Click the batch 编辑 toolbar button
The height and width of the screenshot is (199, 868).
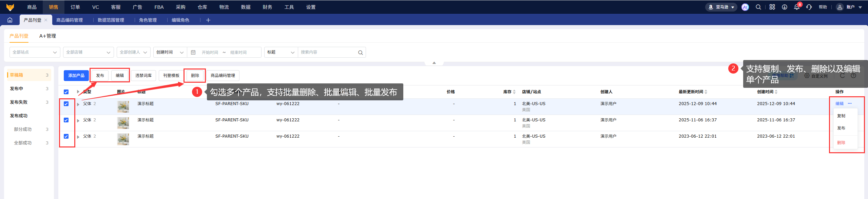pos(120,76)
